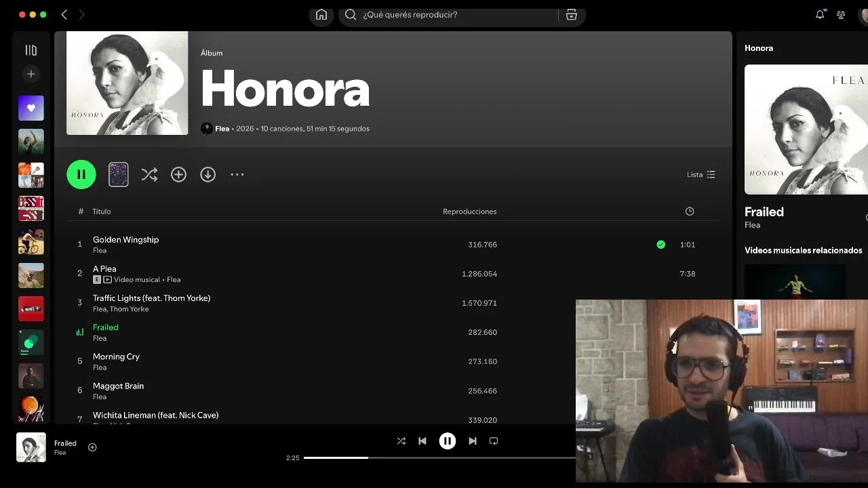Open more options for Honora album

(237, 174)
